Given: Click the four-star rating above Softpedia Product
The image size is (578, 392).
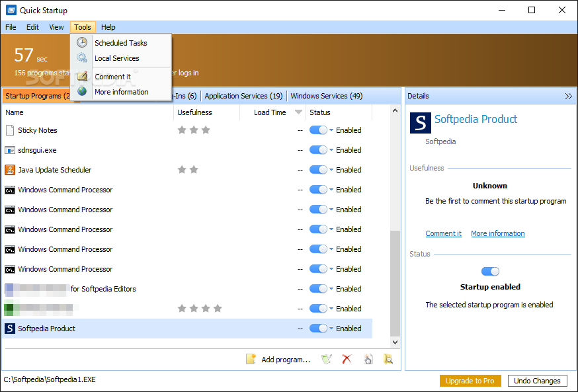Looking at the screenshot, I should coord(200,308).
